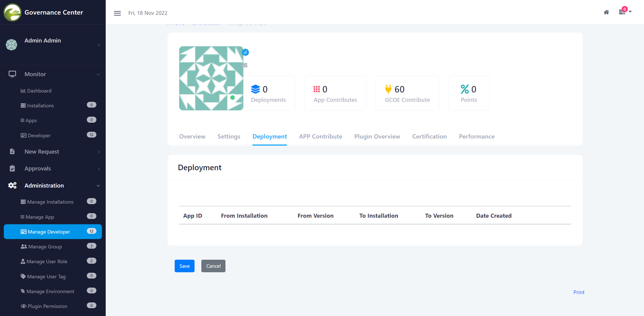Image resolution: width=644 pixels, height=316 pixels.
Task: Click the Governance Center logo
Action: pyautogui.click(x=12, y=12)
